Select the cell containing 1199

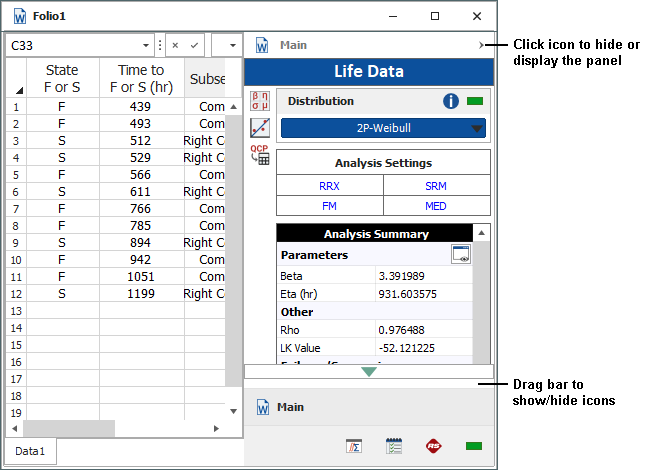(x=141, y=294)
